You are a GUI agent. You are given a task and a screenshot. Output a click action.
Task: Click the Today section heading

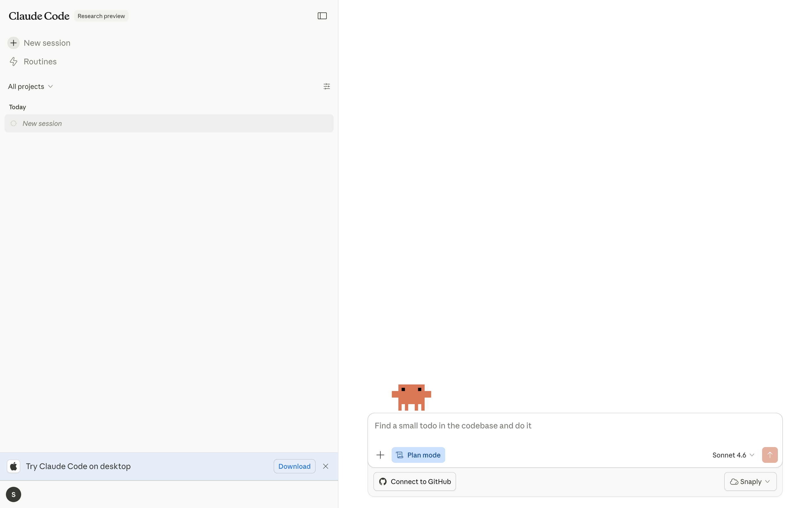[17, 107]
